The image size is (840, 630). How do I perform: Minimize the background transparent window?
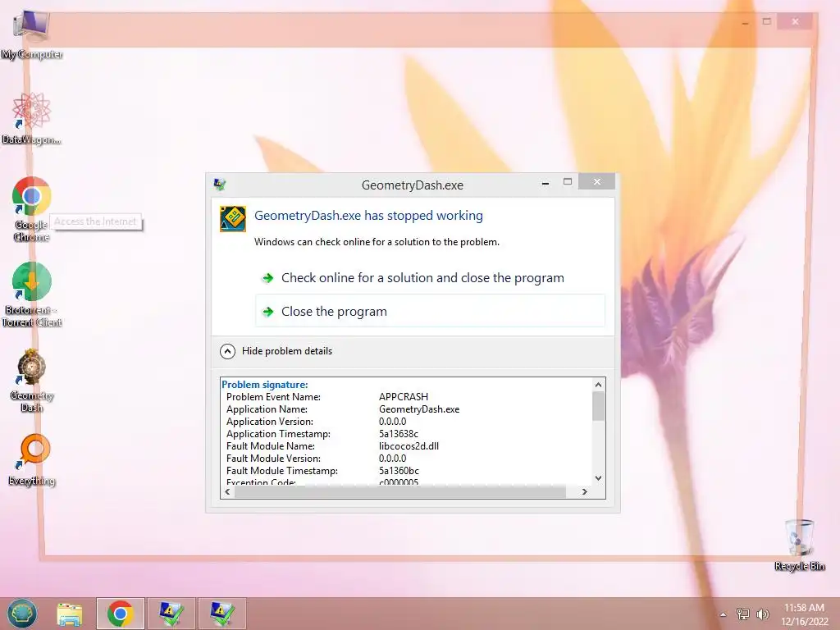745,22
